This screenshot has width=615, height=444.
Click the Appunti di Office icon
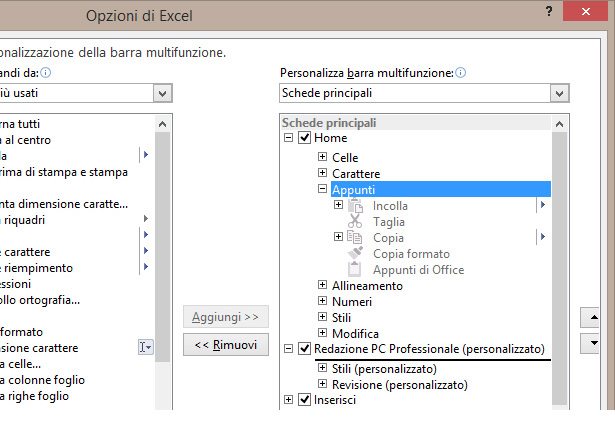click(x=355, y=270)
